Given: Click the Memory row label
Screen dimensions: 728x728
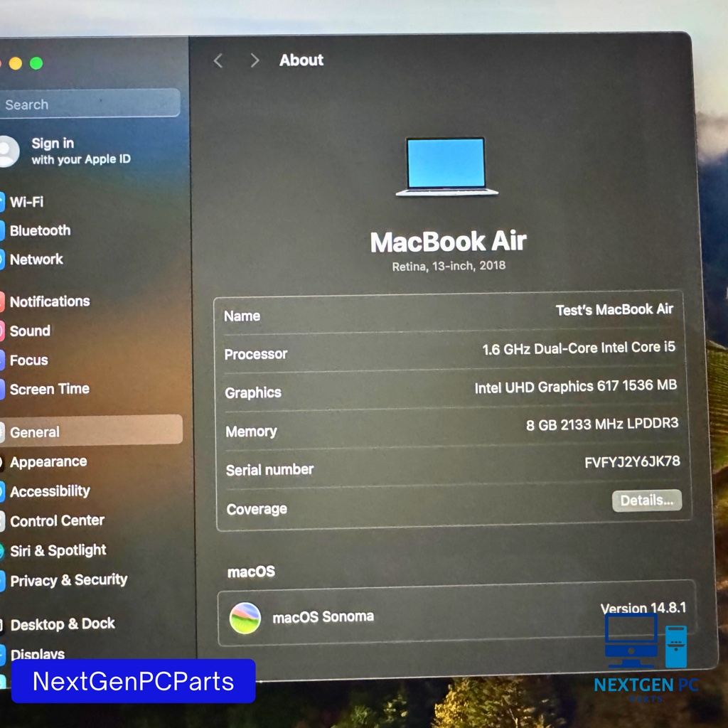Looking at the screenshot, I should pos(251,432).
